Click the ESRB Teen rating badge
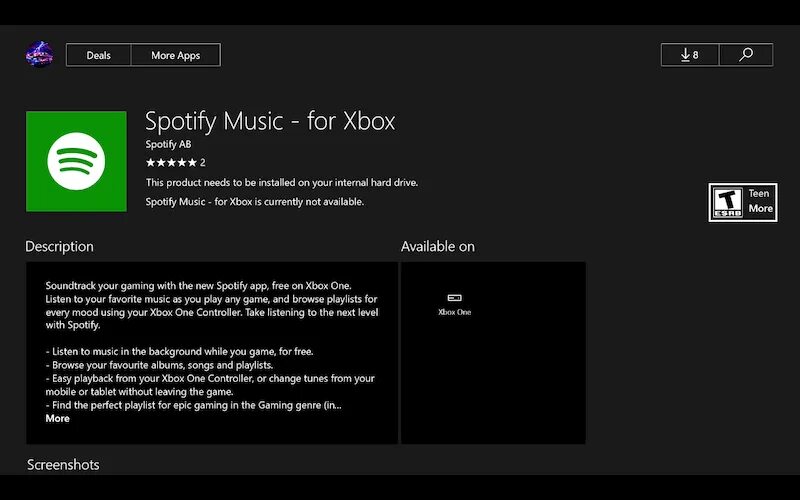The image size is (800, 500). pyautogui.click(x=726, y=201)
